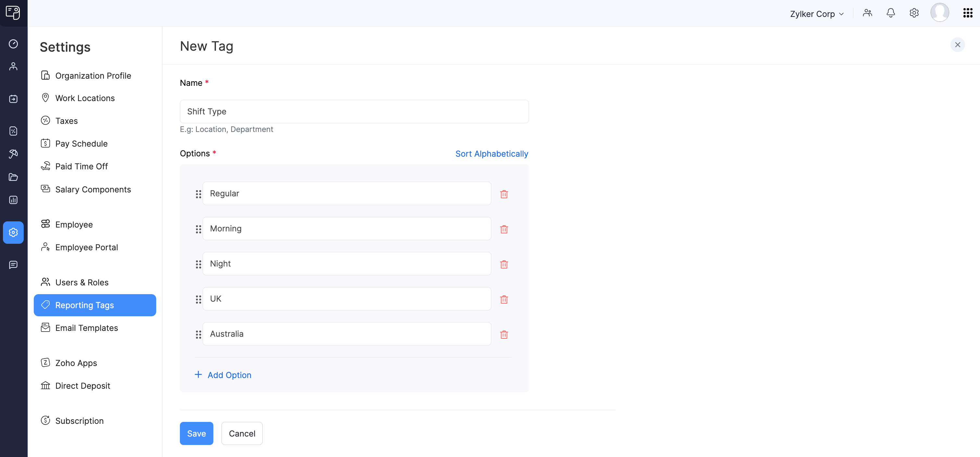Open Paid Time Off settings
This screenshot has height=457, width=980.
[95, 166]
